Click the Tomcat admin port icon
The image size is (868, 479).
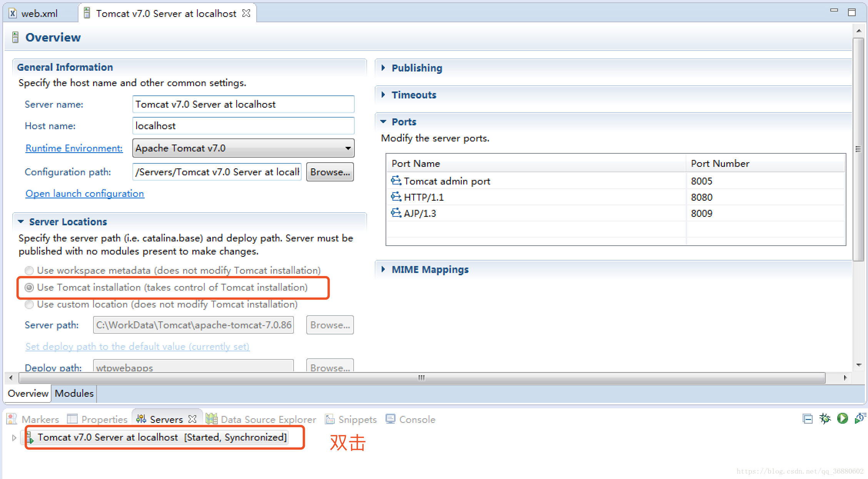click(396, 180)
